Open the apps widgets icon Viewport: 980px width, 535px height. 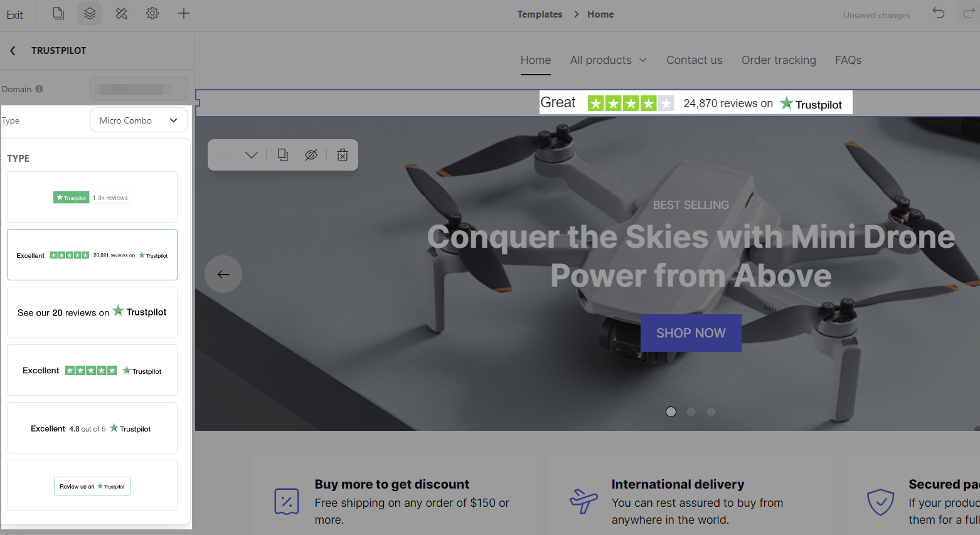tap(121, 13)
